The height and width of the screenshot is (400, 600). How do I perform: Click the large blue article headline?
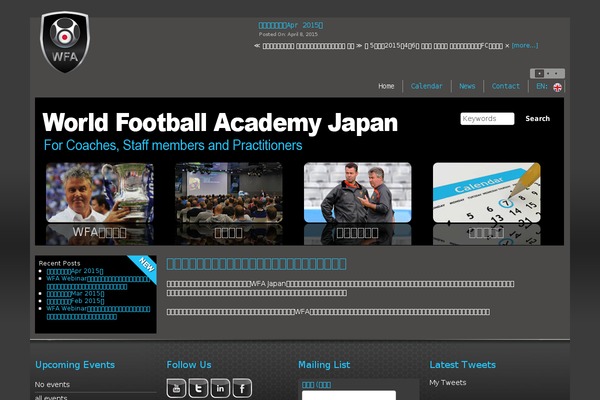pos(256,264)
